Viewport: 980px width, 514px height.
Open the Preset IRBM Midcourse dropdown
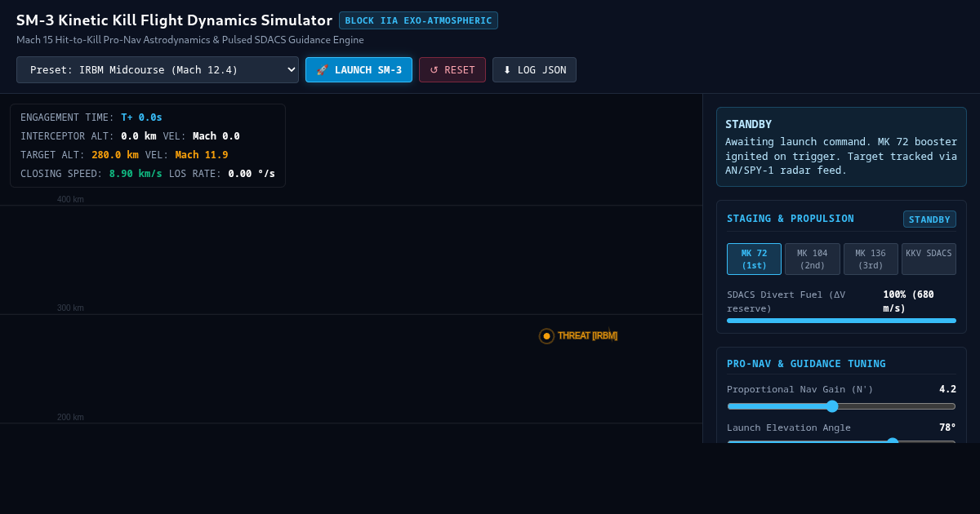(x=158, y=69)
